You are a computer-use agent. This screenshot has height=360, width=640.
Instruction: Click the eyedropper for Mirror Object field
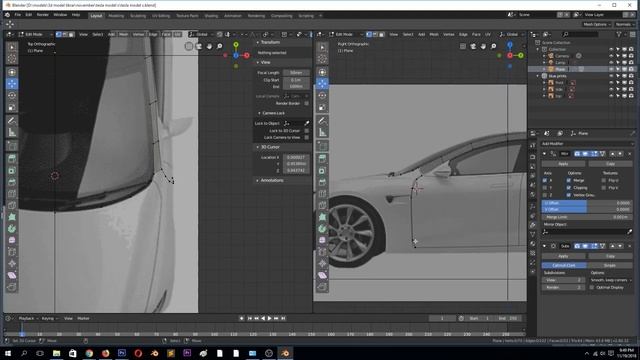pyautogui.click(x=629, y=232)
